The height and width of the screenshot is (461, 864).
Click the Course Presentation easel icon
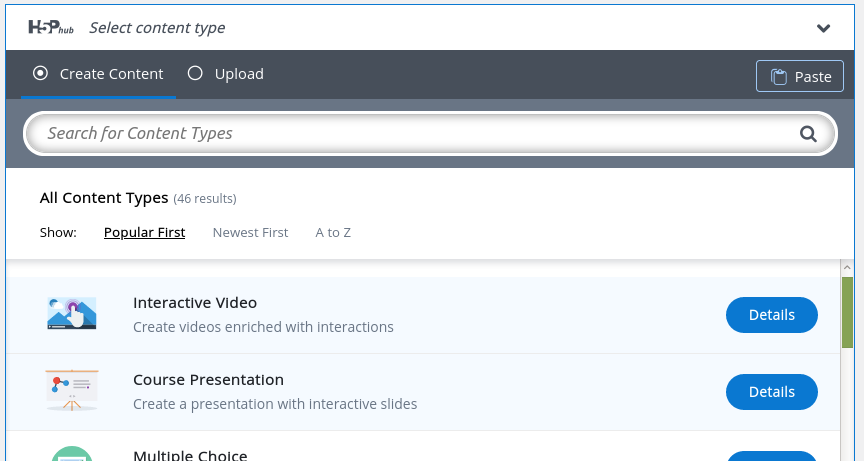coord(72,391)
